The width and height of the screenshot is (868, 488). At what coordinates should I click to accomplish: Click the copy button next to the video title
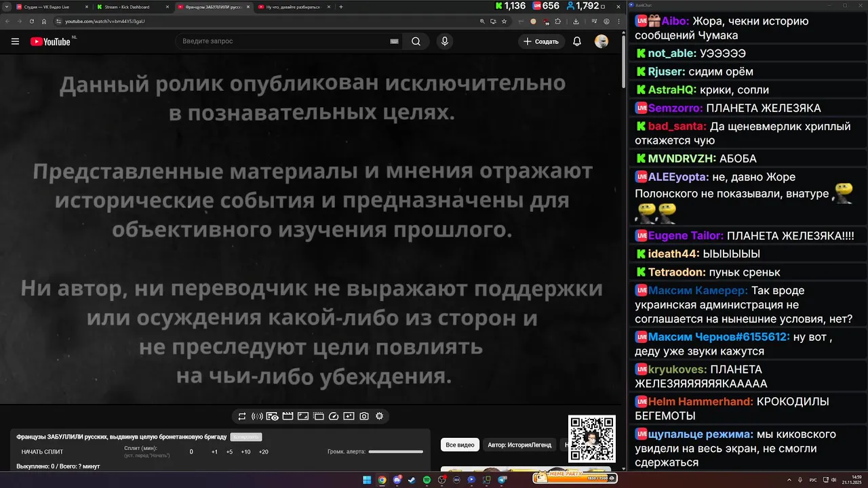click(x=246, y=437)
